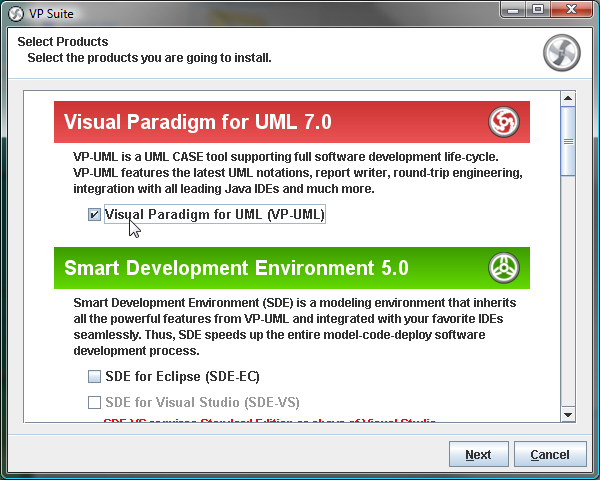This screenshot has width=600, height=480.
Task: Click the VP Suite logo in header
Action: (561, 53)
